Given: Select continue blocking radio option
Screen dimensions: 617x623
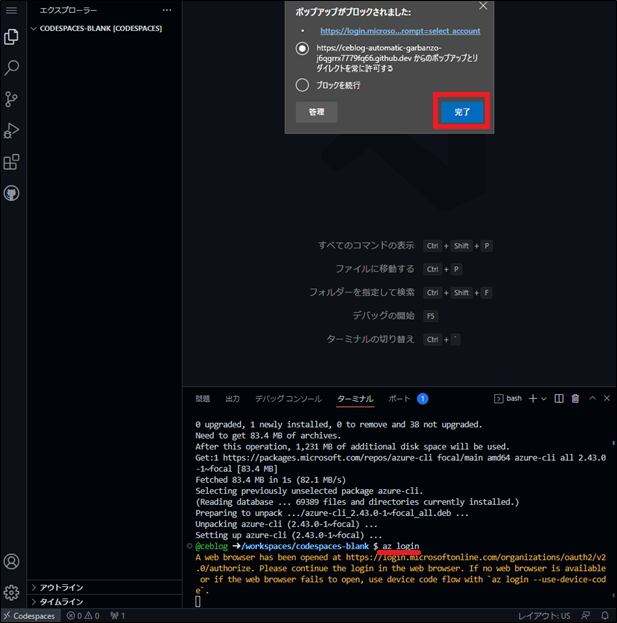Looking at the screenshot, I should pyautogui.click(x=302, y=85).
